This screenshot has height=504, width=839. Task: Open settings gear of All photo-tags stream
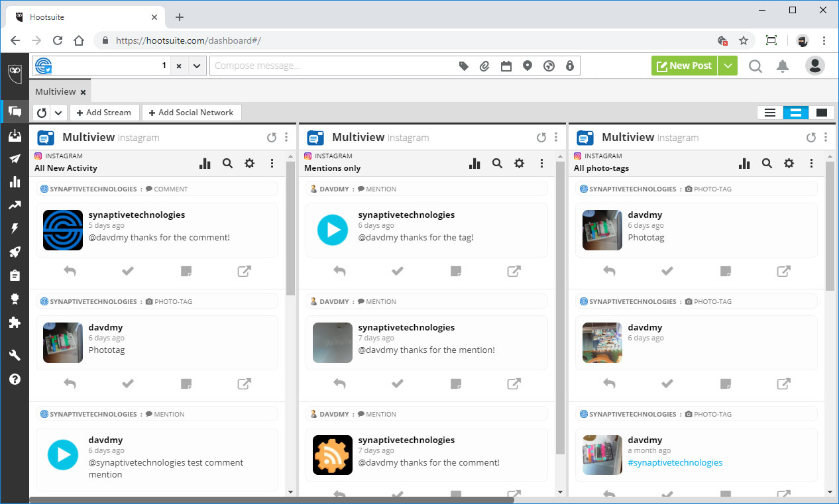[x=789, y=163]
